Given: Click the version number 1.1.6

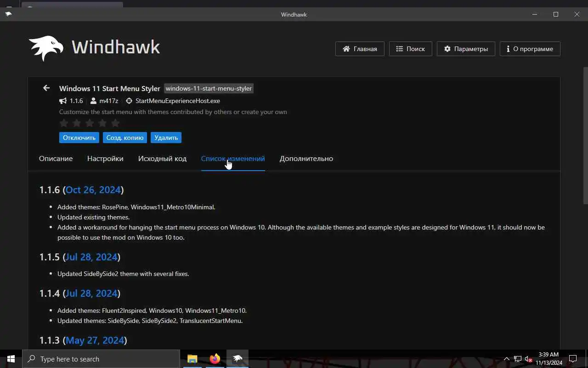Looking at the screenshot, I should pos(76,101).
